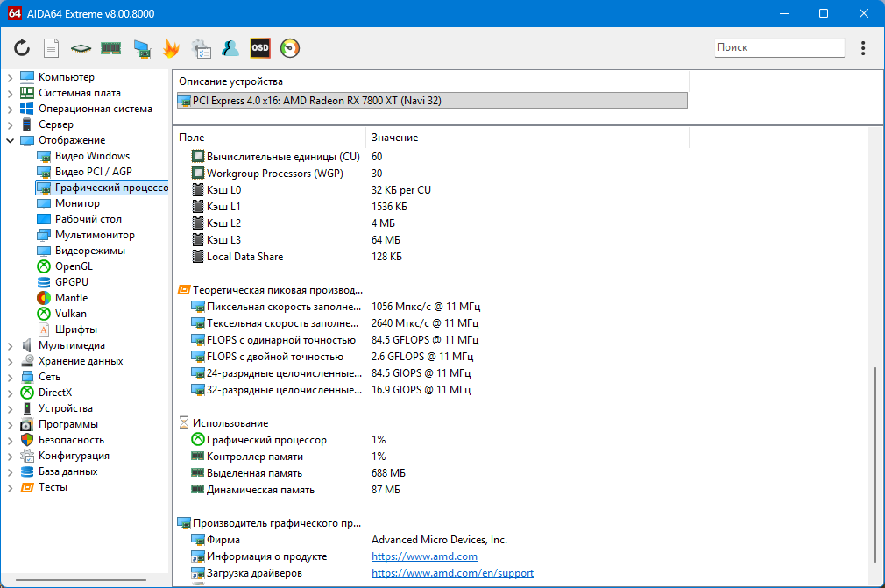The image size is (885, 588).
Task: Expand the Компьютер tree node
Action: click(x=10, y=77)
